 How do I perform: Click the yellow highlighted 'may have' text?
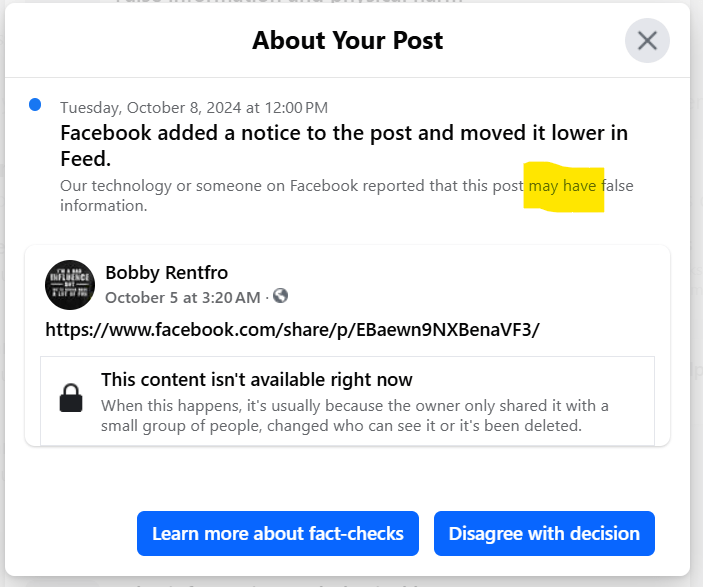coord(565,186)
